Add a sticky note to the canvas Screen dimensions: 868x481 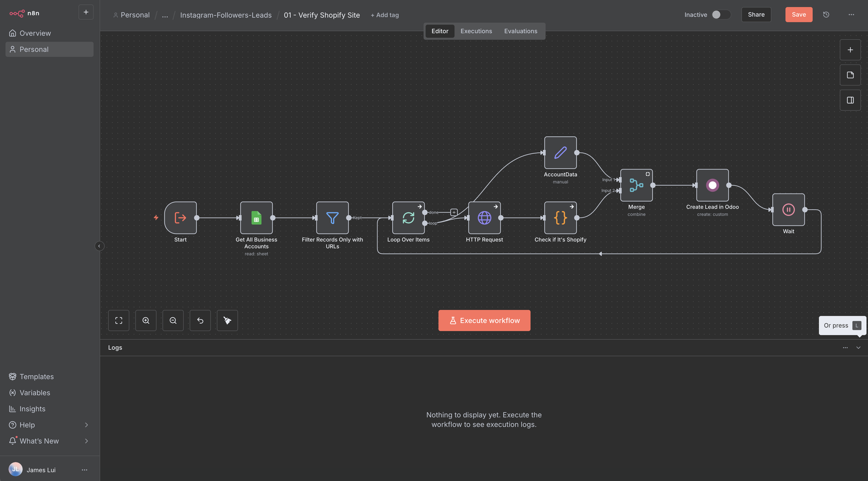coord(850,75)
